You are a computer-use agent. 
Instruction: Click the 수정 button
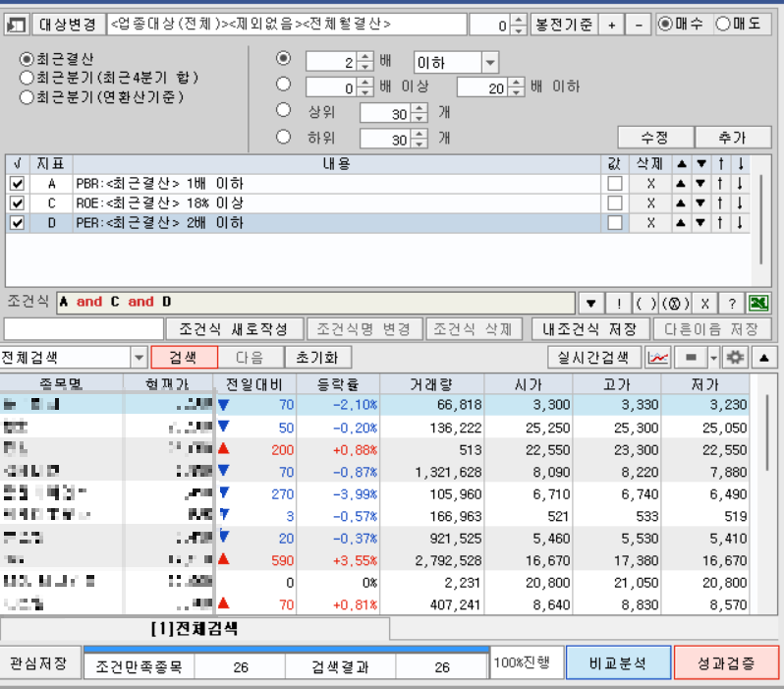point(655,137)
